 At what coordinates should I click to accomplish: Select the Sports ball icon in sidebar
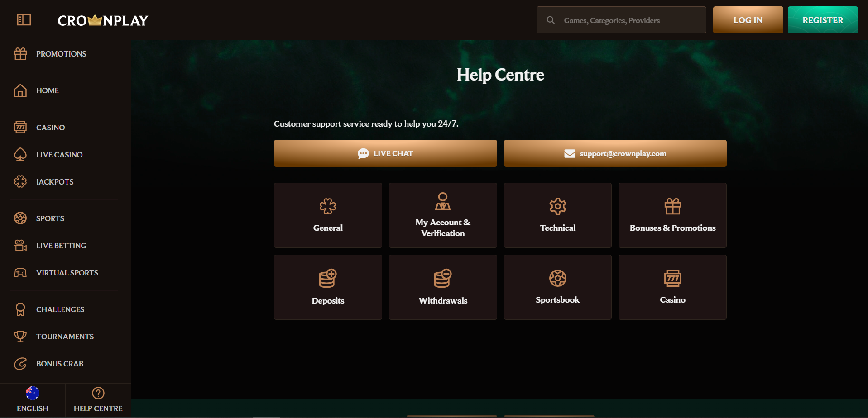click(20, 218)
